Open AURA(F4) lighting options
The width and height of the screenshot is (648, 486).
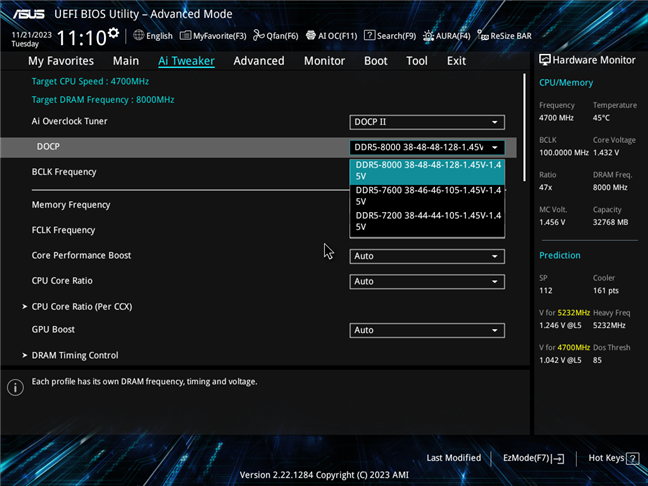point(446,36)
